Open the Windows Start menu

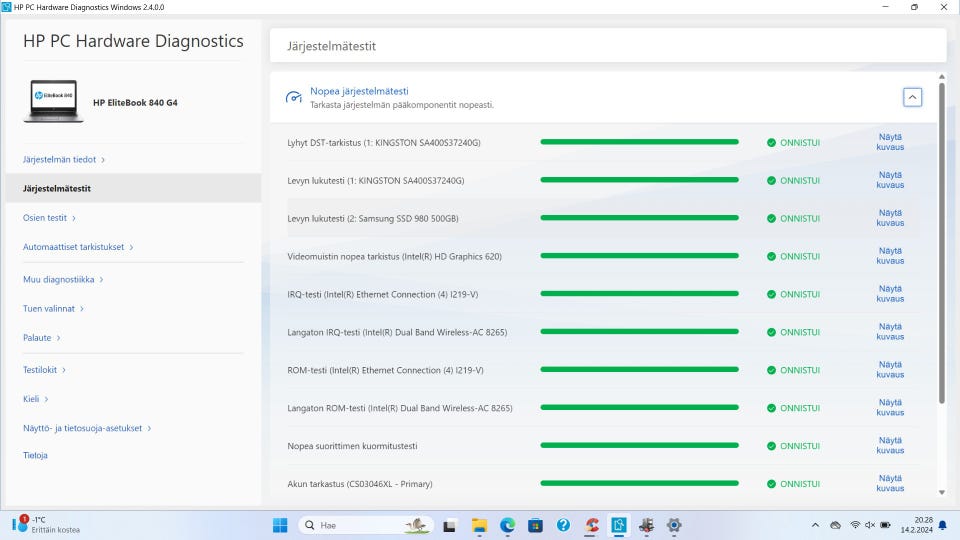[280, 525]
